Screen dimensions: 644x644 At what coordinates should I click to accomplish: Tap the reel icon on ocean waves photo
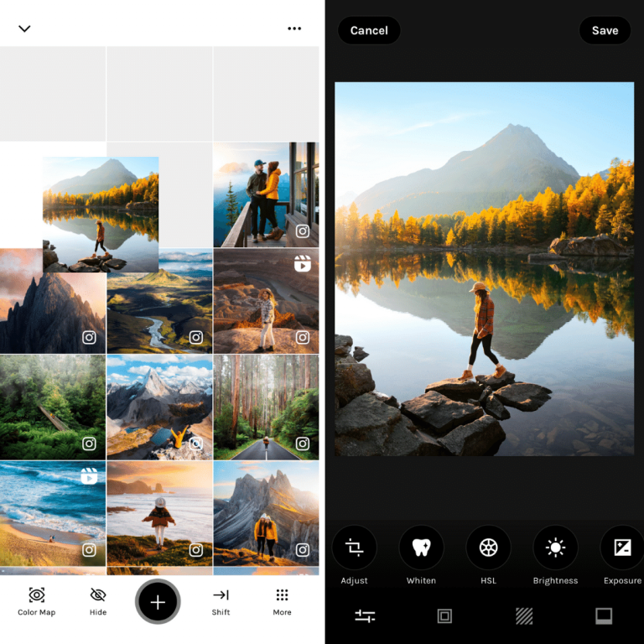(x=89, y=476)
